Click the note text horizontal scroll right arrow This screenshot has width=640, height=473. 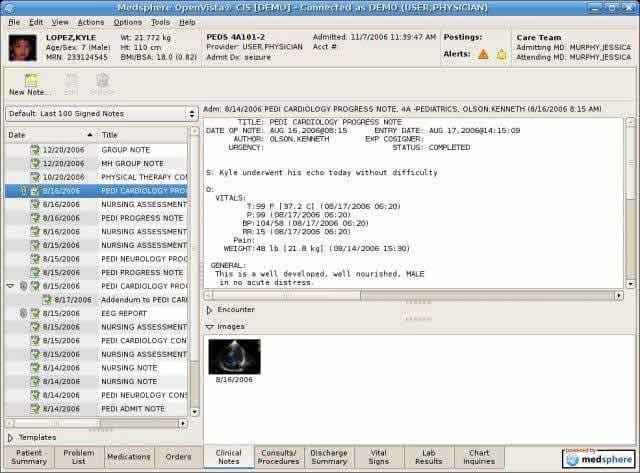click(619, 295)
